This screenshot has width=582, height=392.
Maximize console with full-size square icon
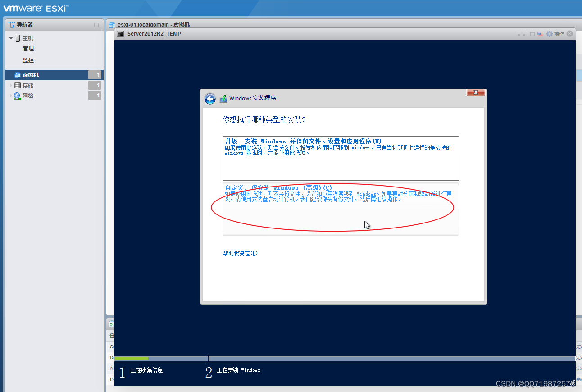532,34
